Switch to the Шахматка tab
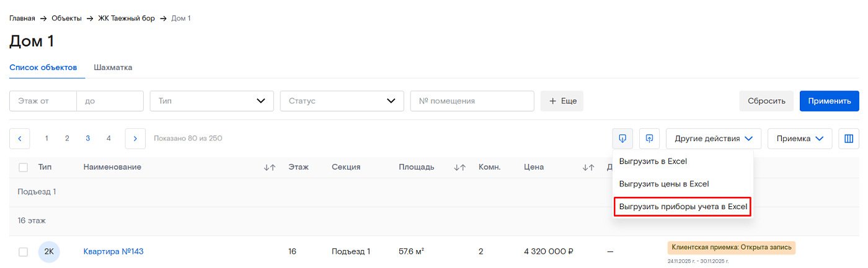The height and width of the screenshot is (268, 868). pos(113,67)
